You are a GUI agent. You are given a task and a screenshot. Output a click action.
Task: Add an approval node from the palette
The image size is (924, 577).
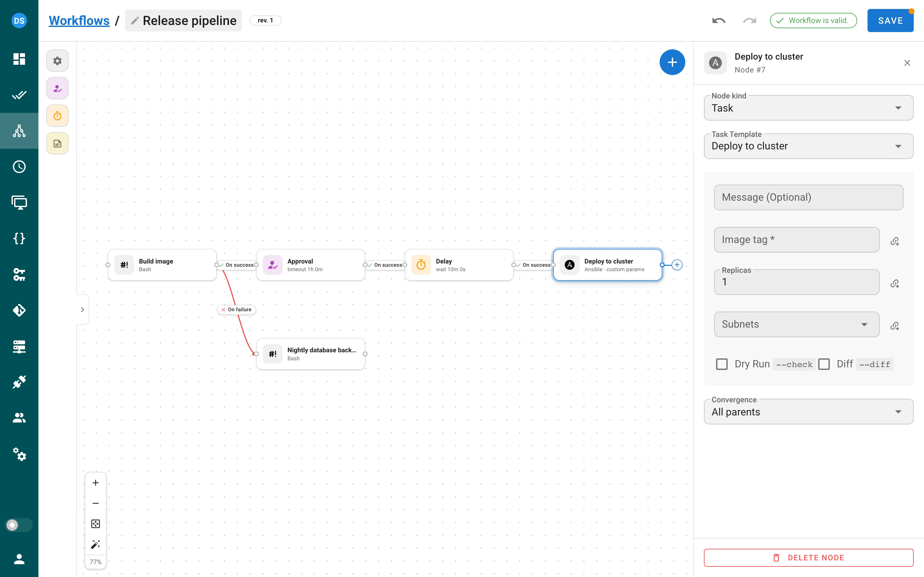pyautogui.click(x=57, y=88)
